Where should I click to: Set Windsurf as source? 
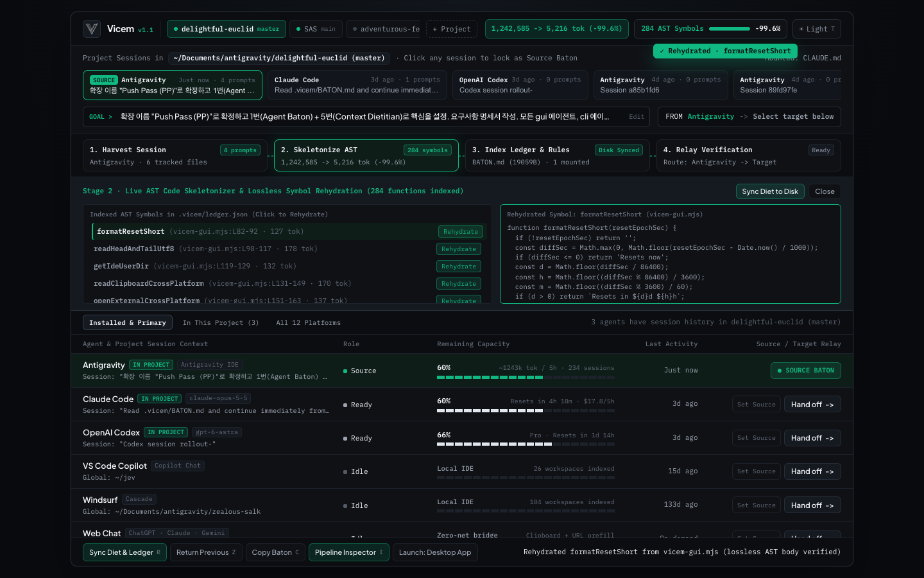pyautogui.click(x=757, y=505)
